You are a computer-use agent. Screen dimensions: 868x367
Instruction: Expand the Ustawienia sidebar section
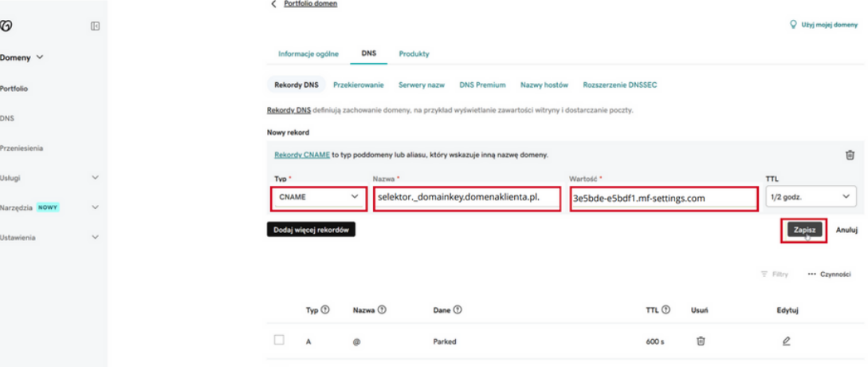point(95,238)
